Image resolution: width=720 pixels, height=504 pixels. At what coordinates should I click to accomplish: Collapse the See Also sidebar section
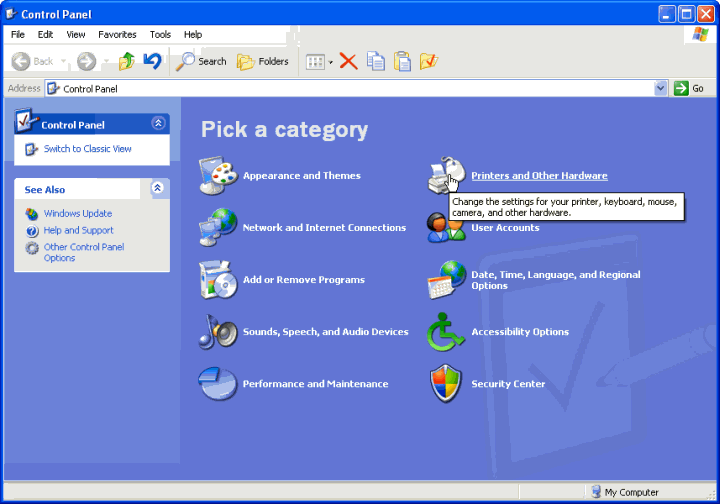click(x=158, y=188)
